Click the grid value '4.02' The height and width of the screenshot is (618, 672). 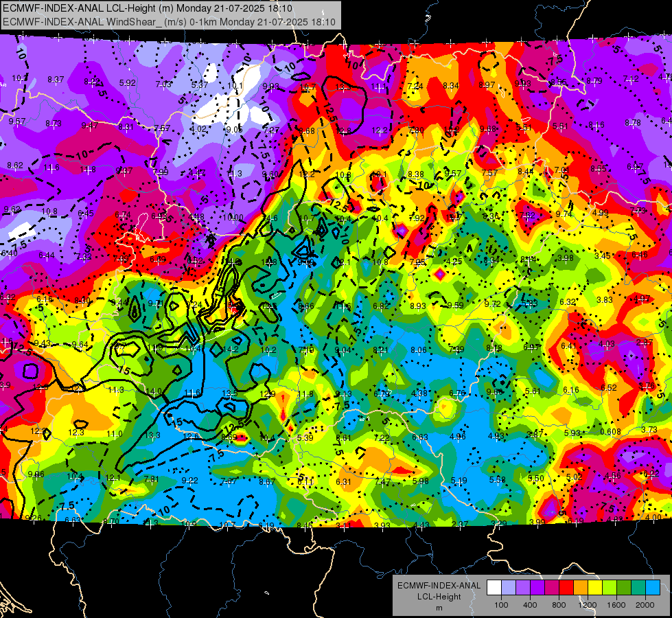[198, 128]
